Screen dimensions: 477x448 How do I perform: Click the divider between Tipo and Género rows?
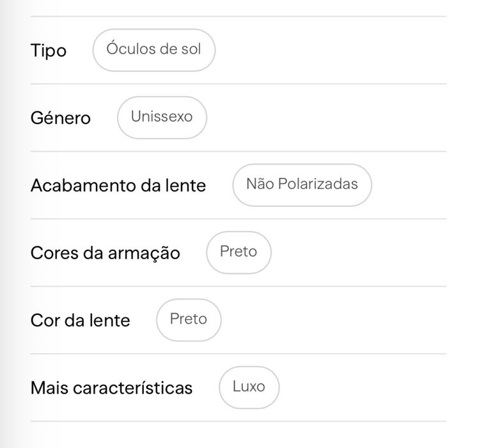click(238, 84)
